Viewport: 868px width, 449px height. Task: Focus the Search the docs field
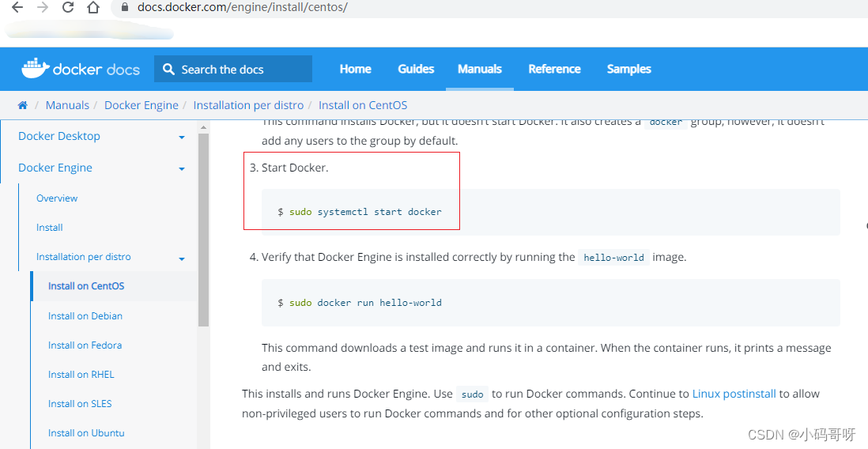point(233,70)
